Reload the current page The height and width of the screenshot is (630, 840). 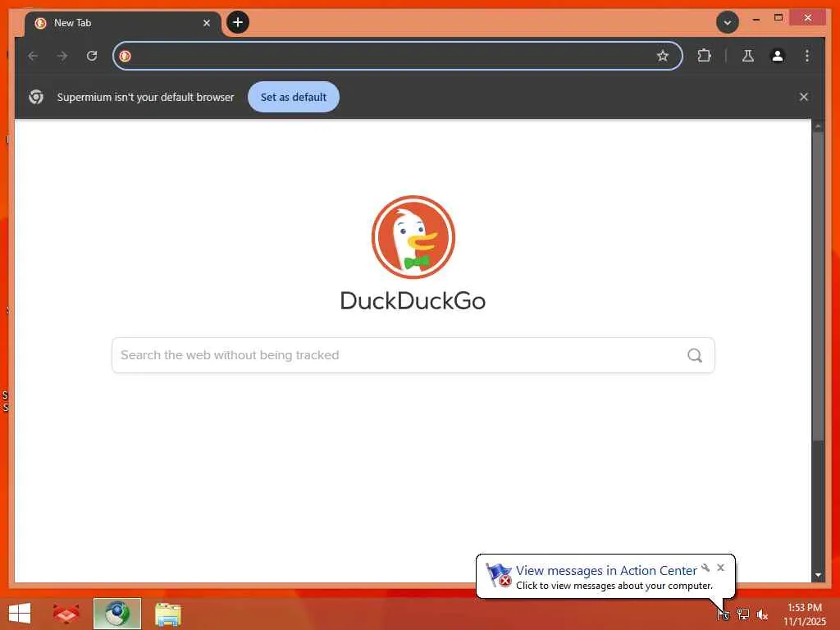click(92, 56)
